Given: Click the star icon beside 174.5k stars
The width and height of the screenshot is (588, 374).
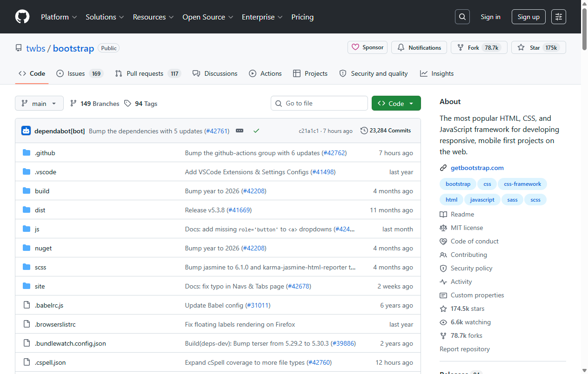Looking at the screenshot, I should (x=443, y=308).
